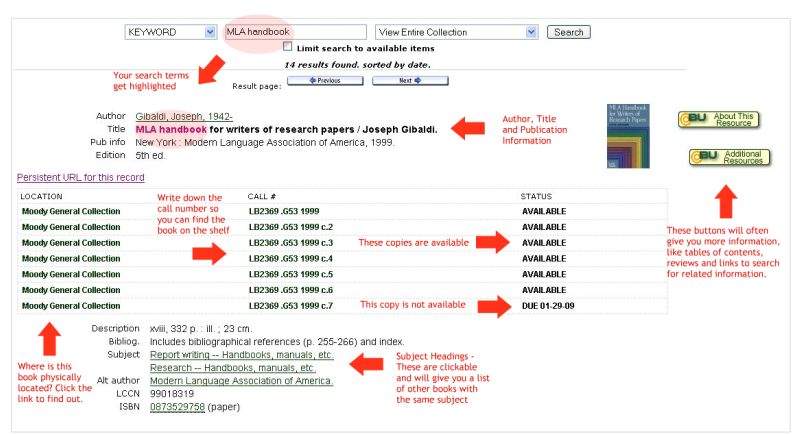The width and height of the screenshot is (800, 435).
Task: Click the CALL # column header
Action: click(x=262, y=196)
